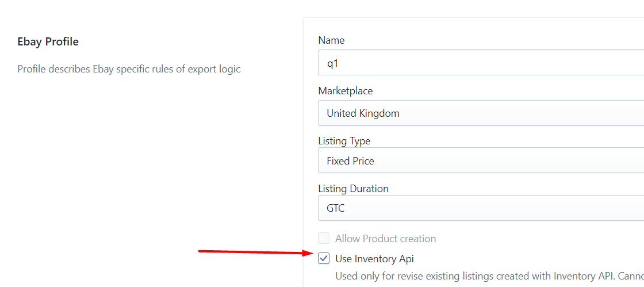Click the disabled Allow Product creation checkbox

coord(324,238)
